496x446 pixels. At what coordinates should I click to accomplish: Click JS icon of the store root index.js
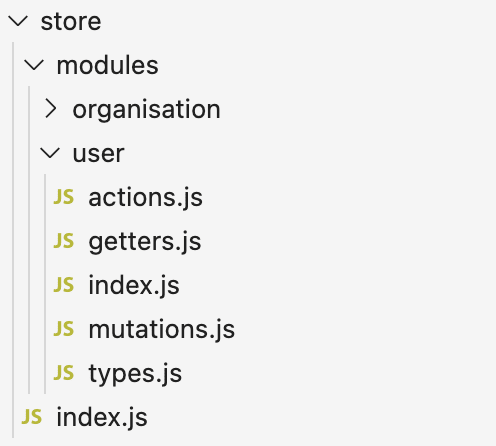[32, 417]
